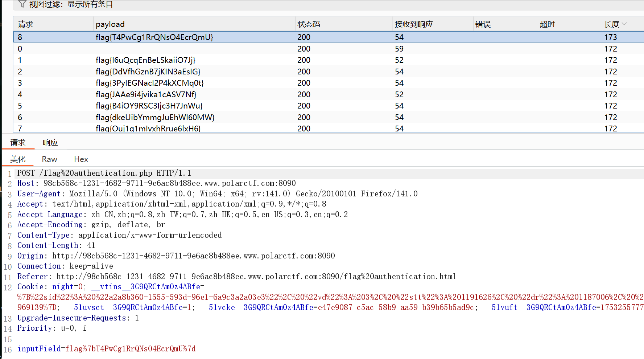The image size is (644, 359).
Task: Click the Cookie header name
Action: pyautogui.click(x=30, y=287)
